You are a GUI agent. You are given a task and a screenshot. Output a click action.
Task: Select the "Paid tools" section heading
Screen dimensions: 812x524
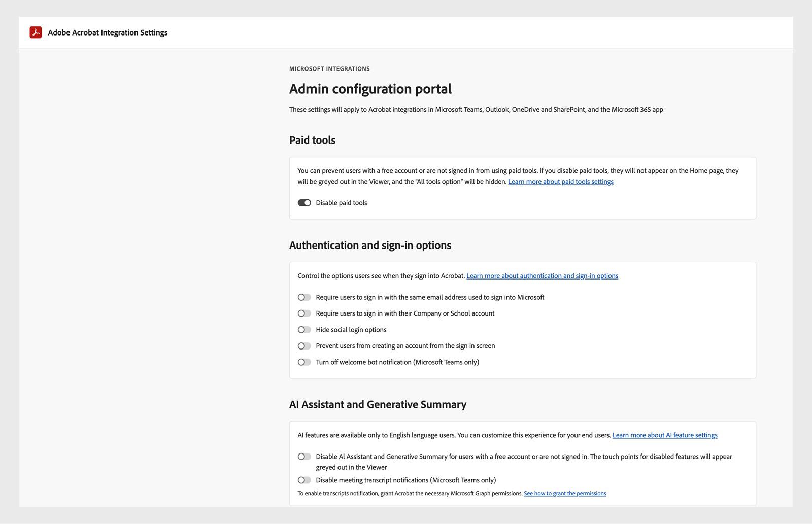click(x=312, y=140)
